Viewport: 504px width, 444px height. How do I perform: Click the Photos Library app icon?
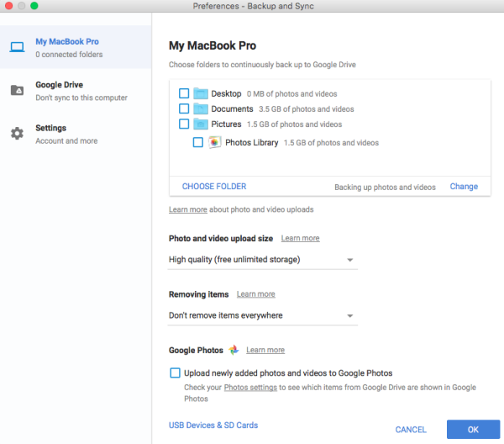point(215,142)
